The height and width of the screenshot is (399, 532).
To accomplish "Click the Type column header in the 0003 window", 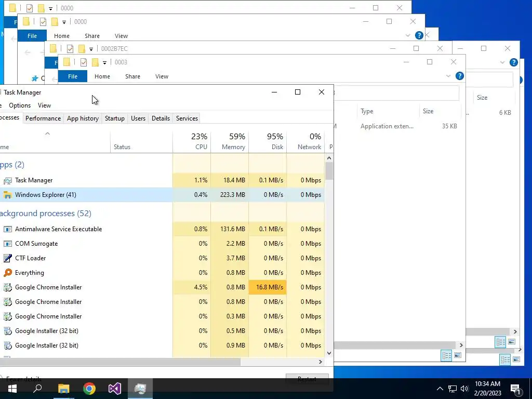I will tap(389, 111).
